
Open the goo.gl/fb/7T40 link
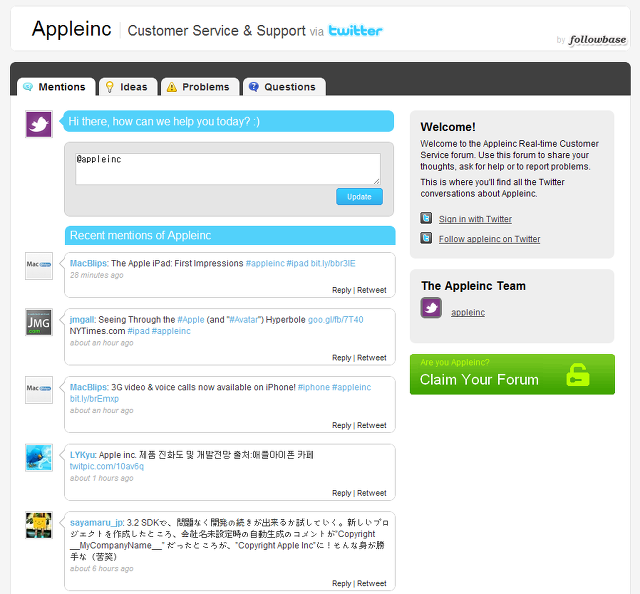(x=336, y=320)
